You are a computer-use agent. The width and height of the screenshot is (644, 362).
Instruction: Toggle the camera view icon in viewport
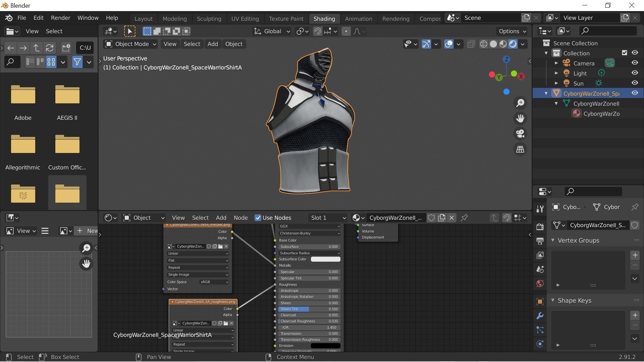click(x=520, y=134)
